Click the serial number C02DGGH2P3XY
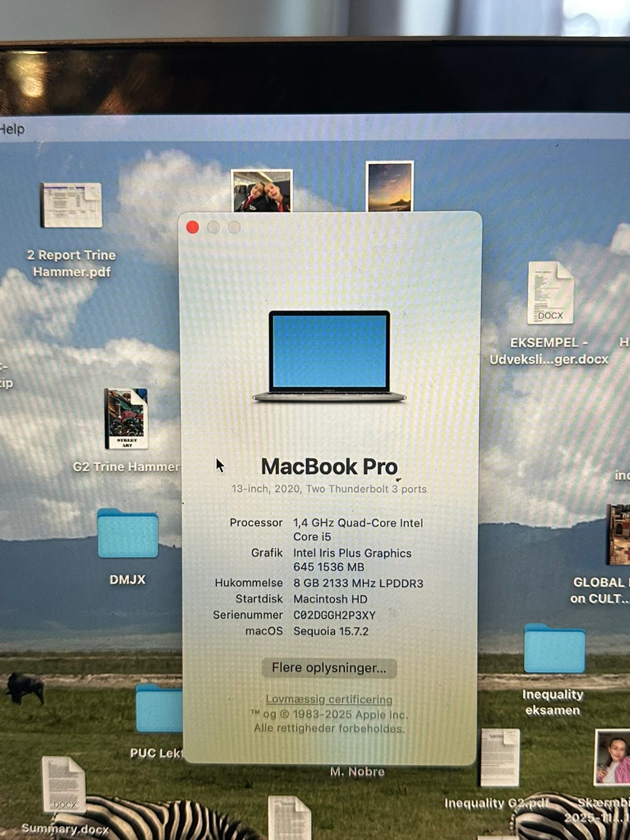Viewport: 630px width, 840px height. coord(335,616)
